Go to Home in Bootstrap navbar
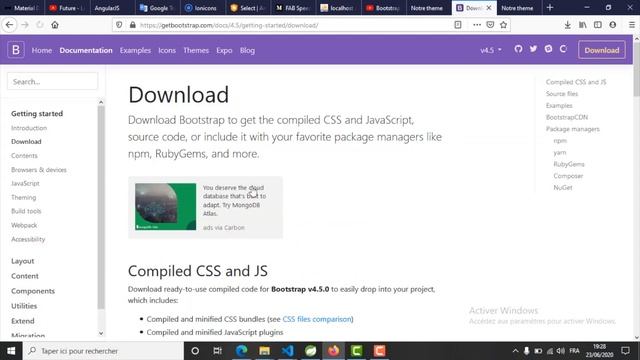 coord(42,50)
